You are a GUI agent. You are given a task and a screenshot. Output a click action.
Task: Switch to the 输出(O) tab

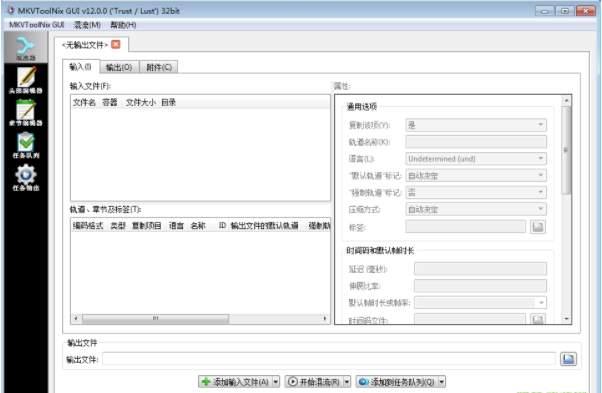pyautogui.click(x=119, y=67)
